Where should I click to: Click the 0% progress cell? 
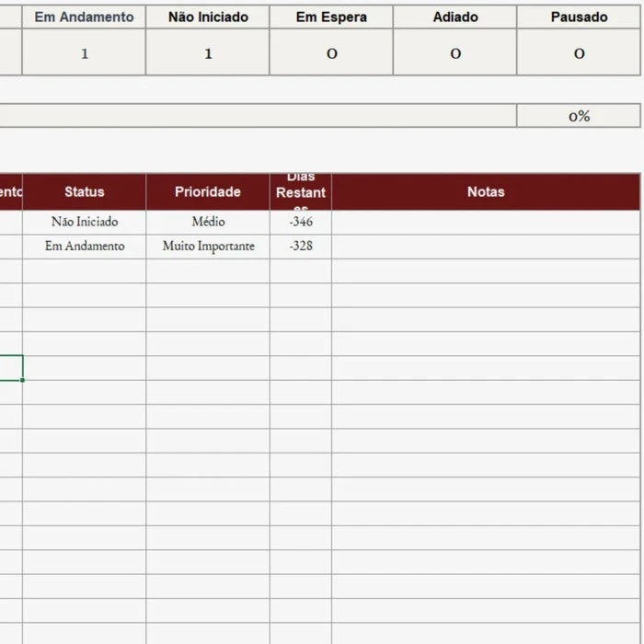[579, 116]
